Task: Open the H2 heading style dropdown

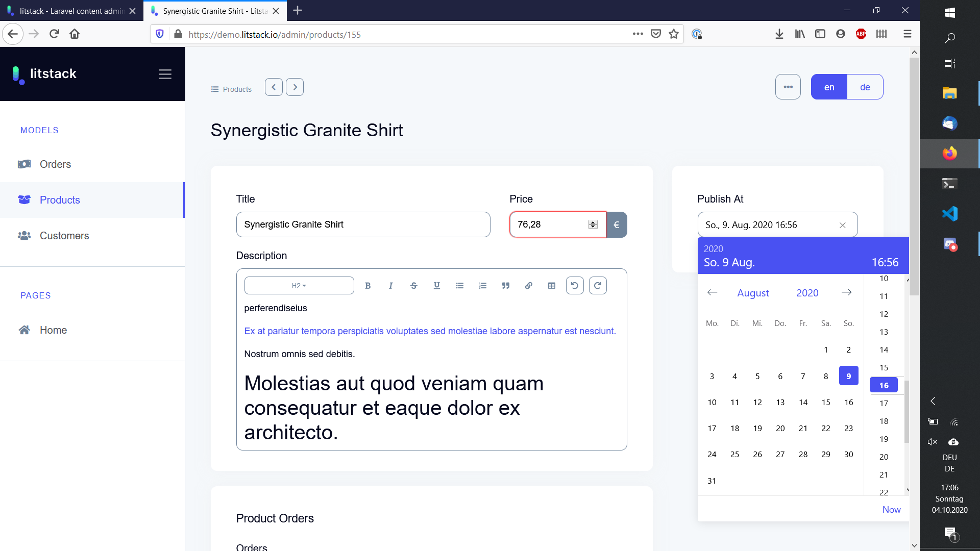Action: [x=299, y=285]
